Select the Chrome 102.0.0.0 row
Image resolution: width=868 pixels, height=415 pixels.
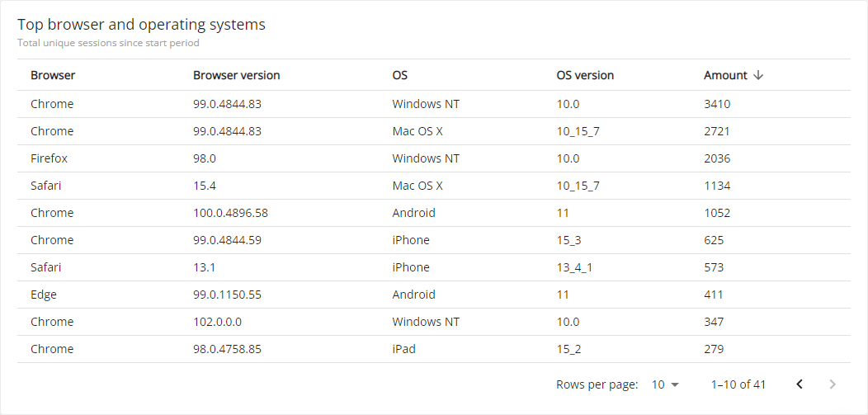point(433,322)
